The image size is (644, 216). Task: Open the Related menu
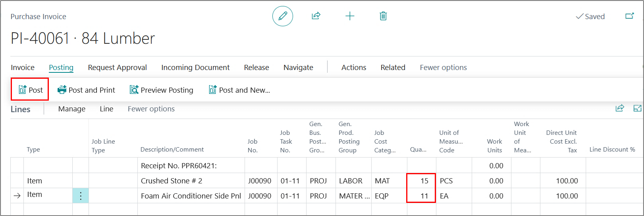pos(393,68)
